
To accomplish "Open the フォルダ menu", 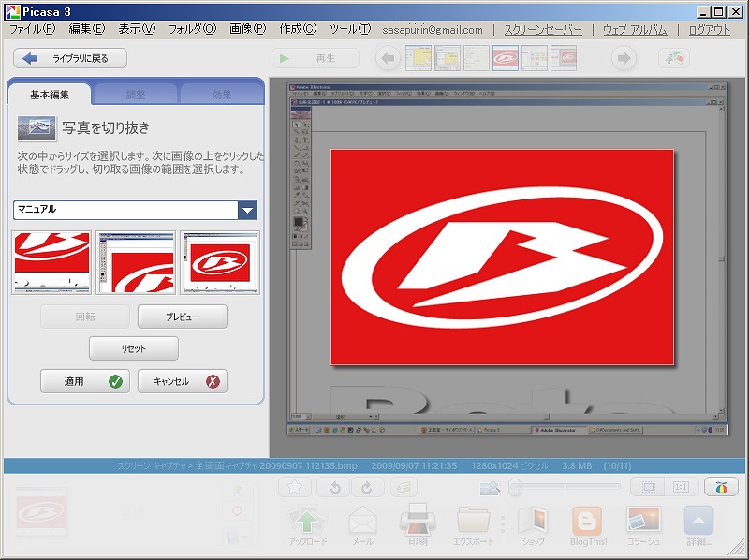I will [x=193, y=29].
